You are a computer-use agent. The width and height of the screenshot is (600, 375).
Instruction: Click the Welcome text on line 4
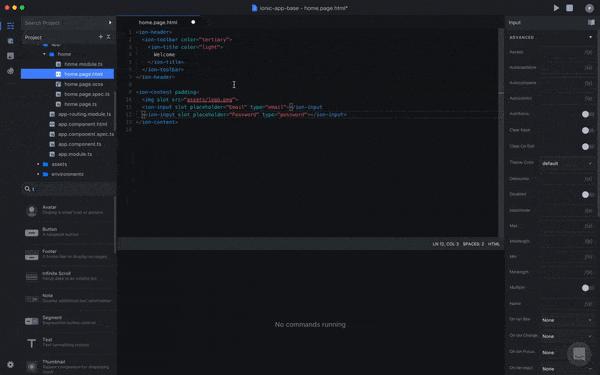164,54
